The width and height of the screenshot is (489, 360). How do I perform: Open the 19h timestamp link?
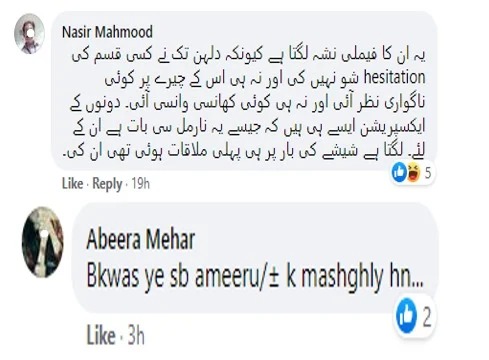tap(140, 183)
